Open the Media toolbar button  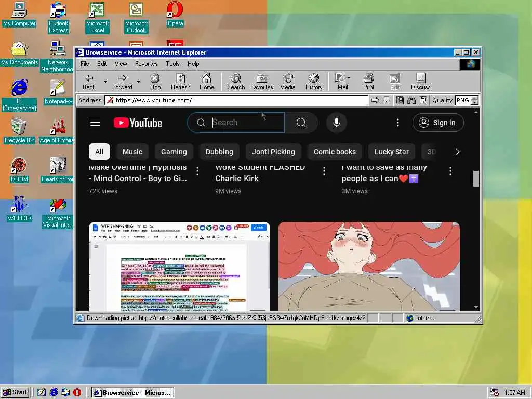(288, 82)
